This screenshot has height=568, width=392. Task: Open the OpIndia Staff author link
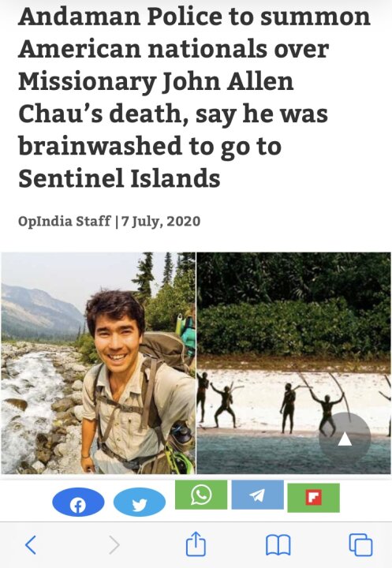coord(65,221)
